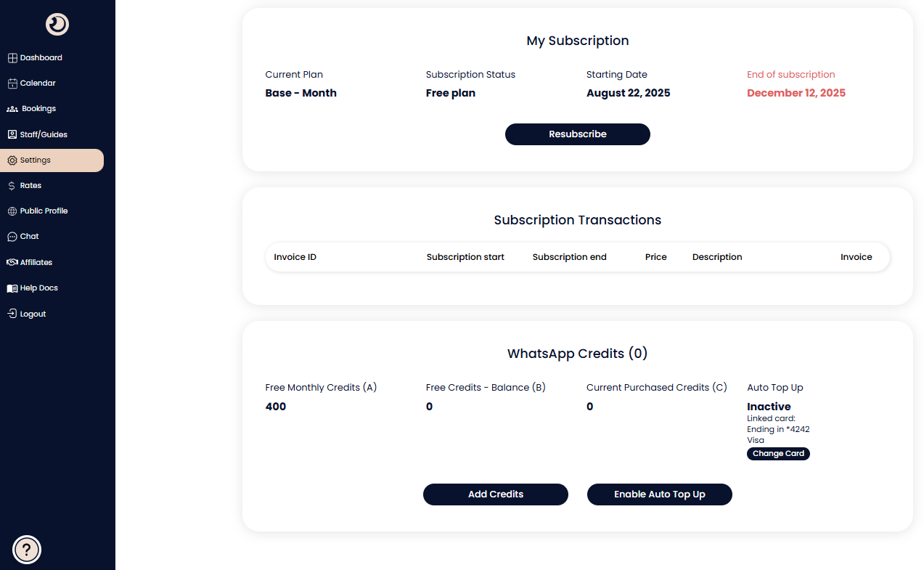Click the Rates dollar sign icon
Screen dimensions: 924x570
tap(12, 186)
